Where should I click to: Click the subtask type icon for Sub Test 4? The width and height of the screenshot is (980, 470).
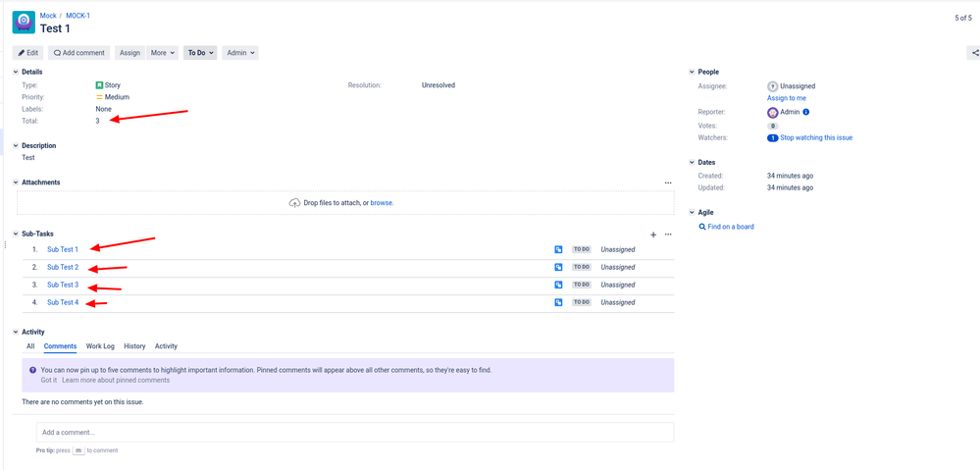point(558,302)
